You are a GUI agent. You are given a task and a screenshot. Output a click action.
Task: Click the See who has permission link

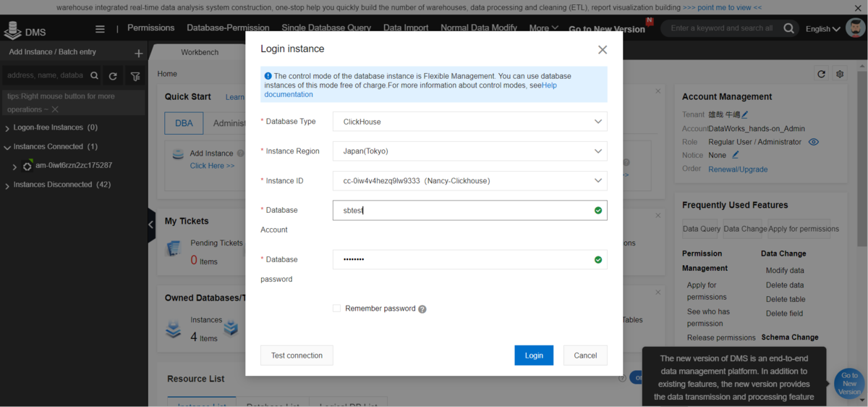click(708, 318)
